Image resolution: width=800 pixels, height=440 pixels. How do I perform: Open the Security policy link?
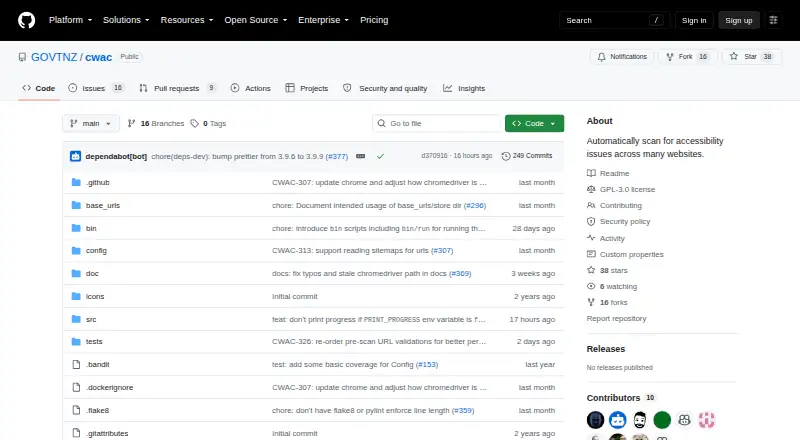click(x=618, y=222)
